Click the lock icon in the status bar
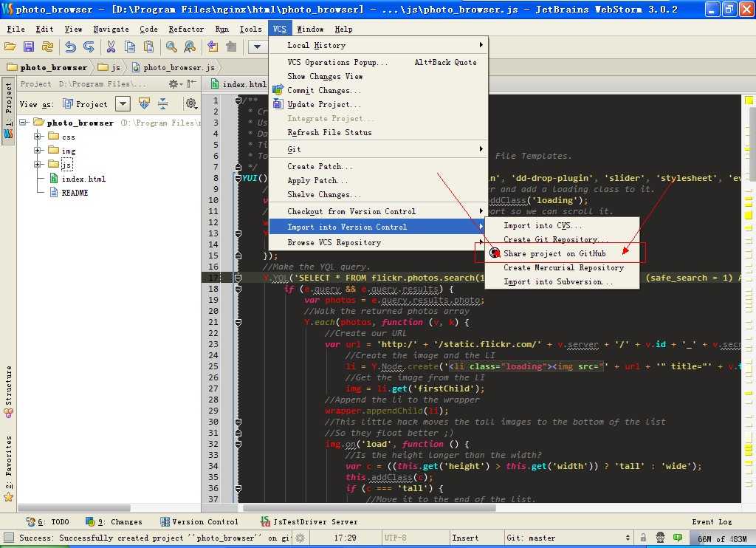 (643, 538)
